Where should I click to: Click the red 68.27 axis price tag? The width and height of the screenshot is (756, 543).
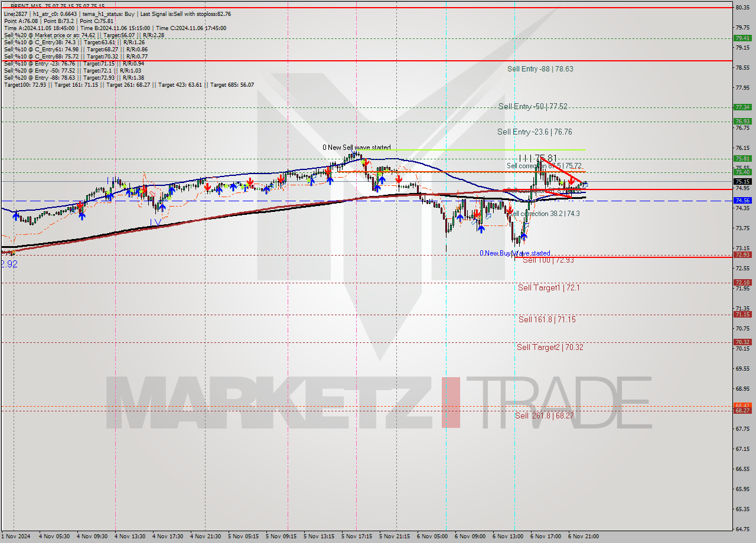pos(742,411)
